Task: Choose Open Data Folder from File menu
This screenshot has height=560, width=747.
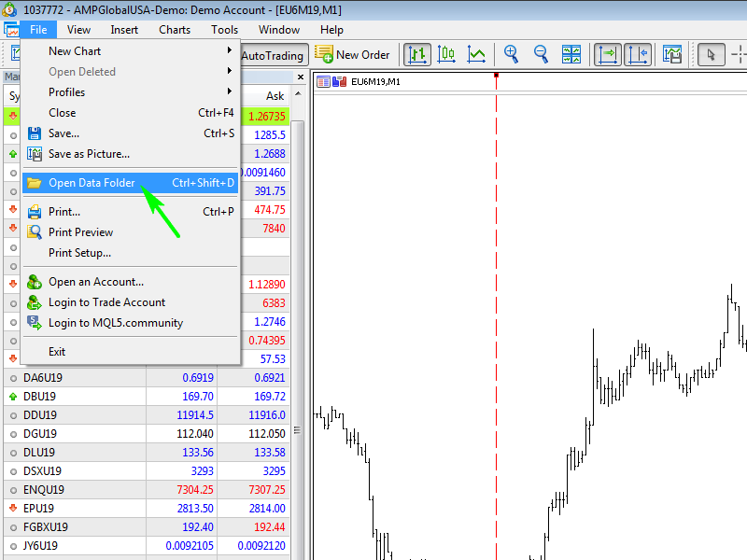Action: pyautogui.click(x=92, y=183)
